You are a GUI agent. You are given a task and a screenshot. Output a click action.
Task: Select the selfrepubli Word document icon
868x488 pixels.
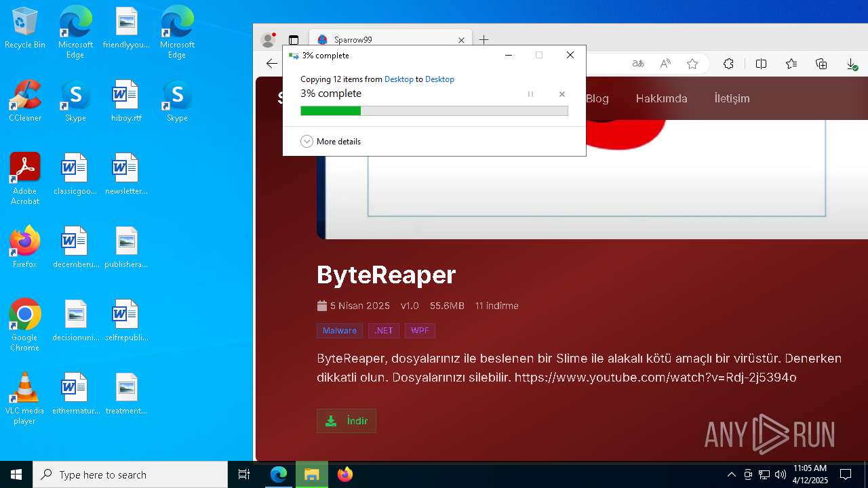pyautogui.click(x=126, y=321)
